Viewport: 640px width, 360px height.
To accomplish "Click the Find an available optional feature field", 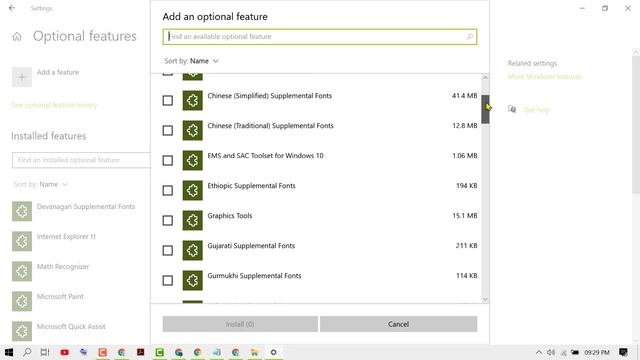I will [320, 37].
